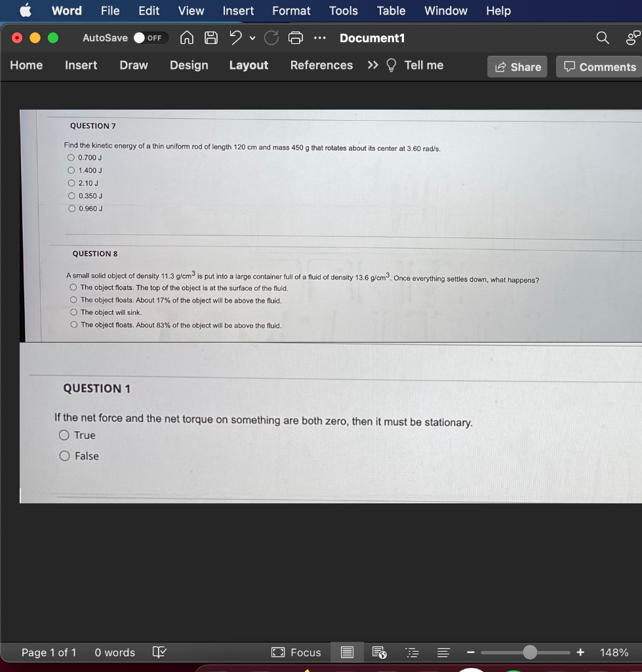This screenshot has height=672, width=642.
Task: Open the Insert menu in menu bar
Action: pyautogui.click(x=238, y=10)
